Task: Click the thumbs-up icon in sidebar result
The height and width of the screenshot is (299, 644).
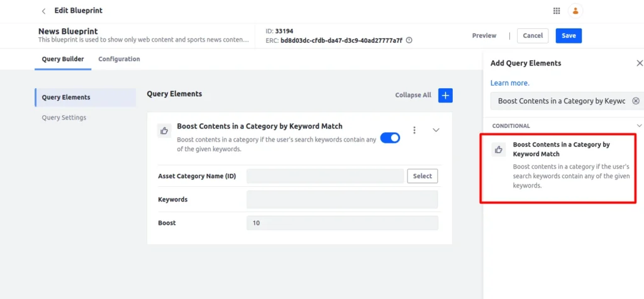Action: (499, 149)
